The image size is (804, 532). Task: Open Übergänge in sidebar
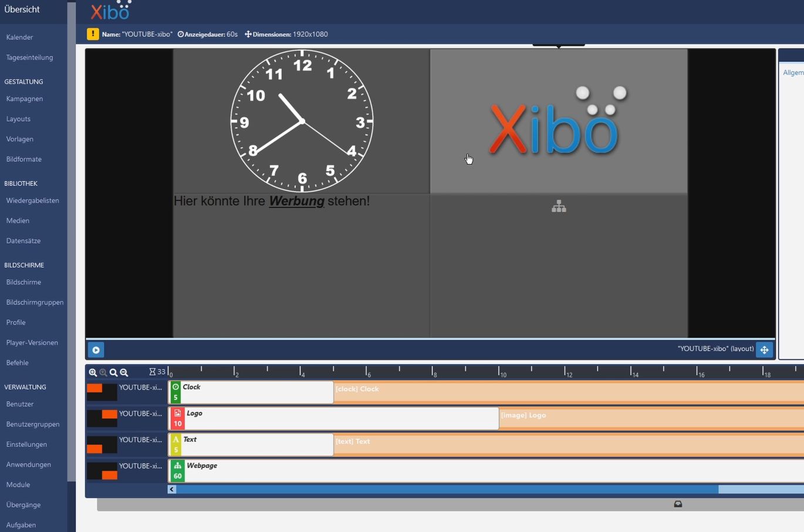pos(23,505)
